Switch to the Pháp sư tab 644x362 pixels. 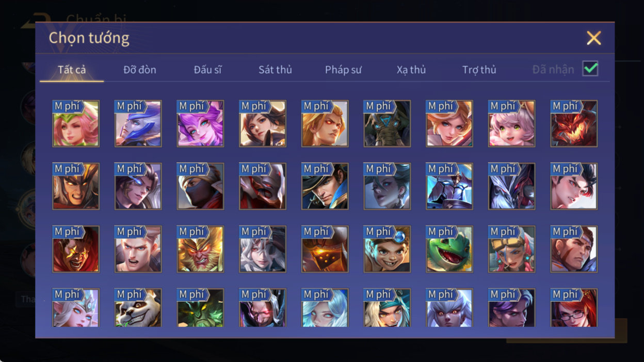tap(343, 70)
